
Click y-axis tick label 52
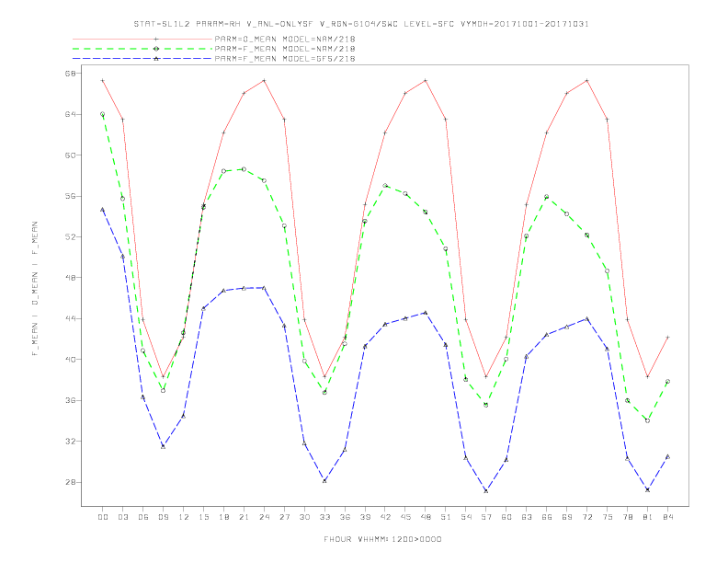tap(71, 237)
